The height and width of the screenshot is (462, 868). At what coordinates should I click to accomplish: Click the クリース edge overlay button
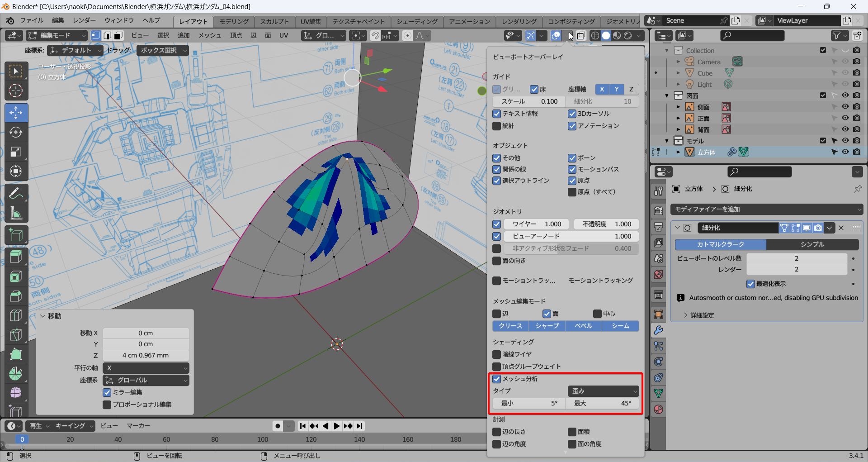point(510,326)
